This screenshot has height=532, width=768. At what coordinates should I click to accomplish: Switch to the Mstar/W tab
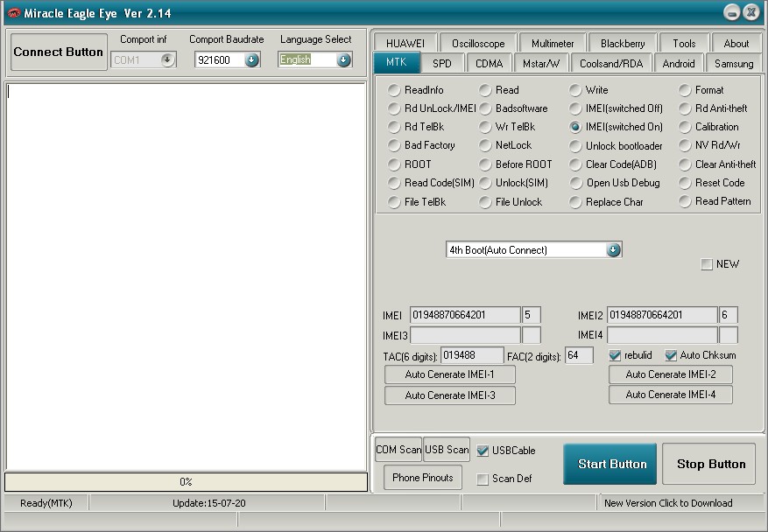[x=541, y=64]
